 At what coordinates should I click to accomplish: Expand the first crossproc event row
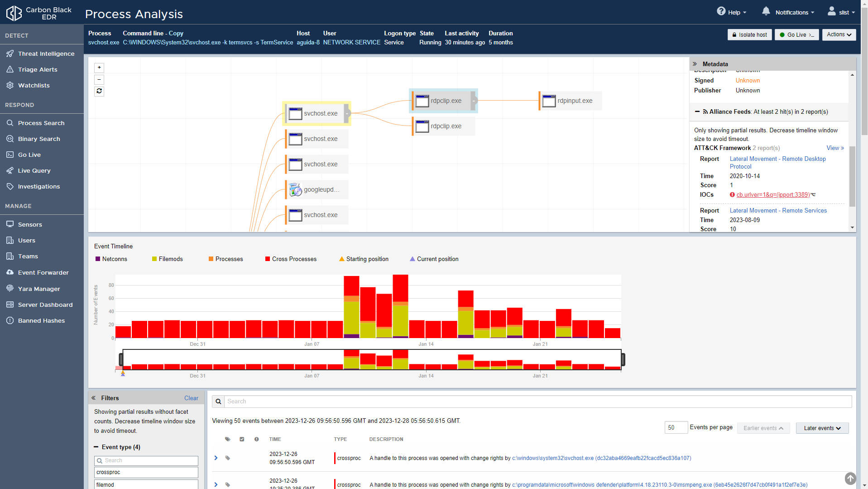pyautogui.click(x=216, y=458)
